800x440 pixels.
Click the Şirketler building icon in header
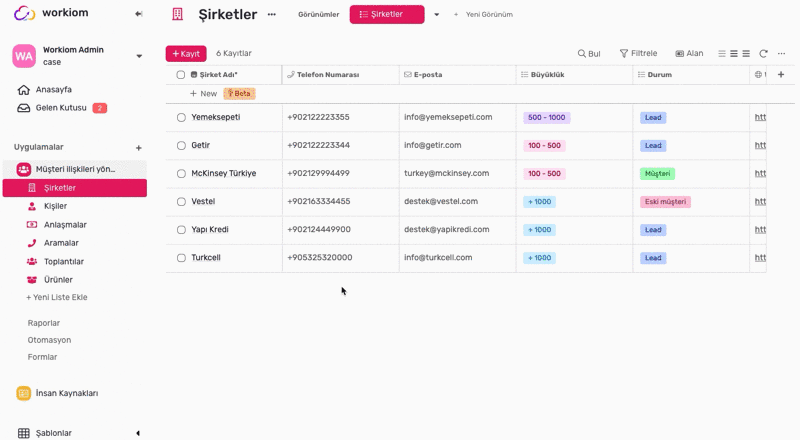[178, 14]
